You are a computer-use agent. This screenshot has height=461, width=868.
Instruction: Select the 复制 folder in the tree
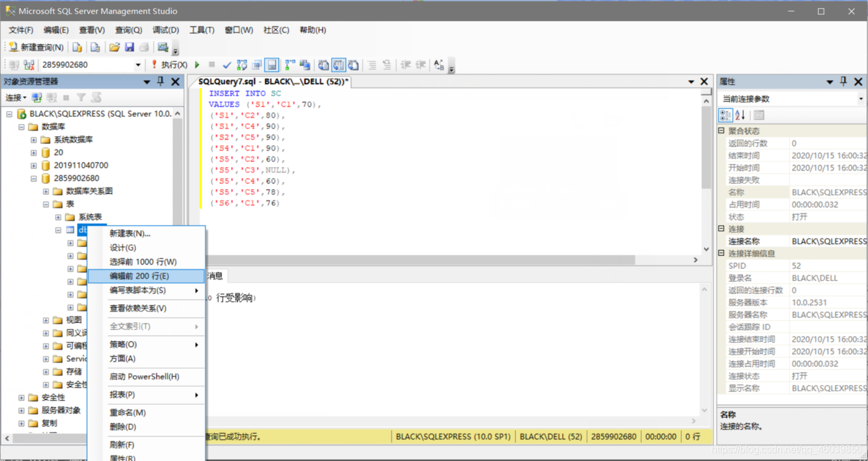click(49, 423)
